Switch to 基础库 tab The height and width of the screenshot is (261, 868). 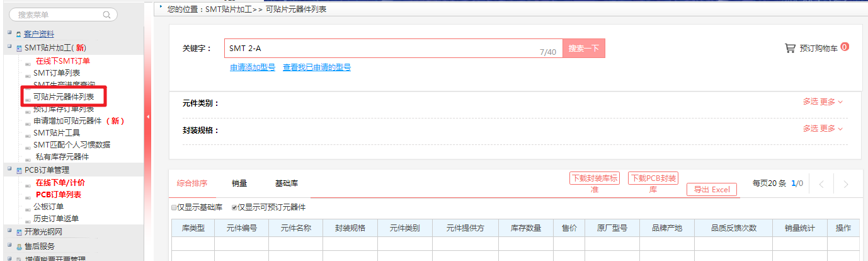point(287,183)
